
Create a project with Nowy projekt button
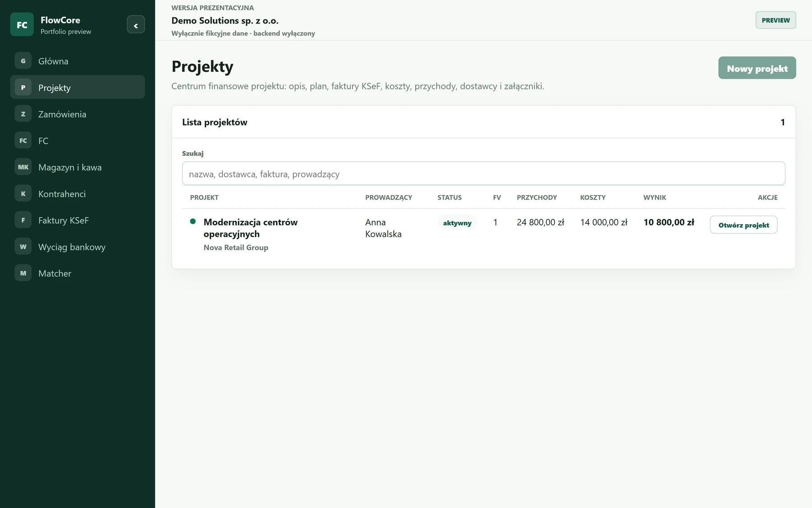(x=757, y=68)
